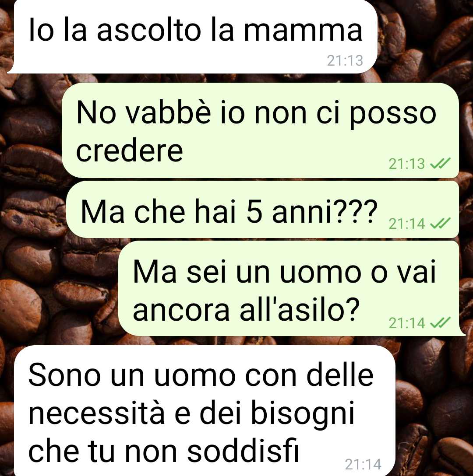Tap the green 21:13 timestamp on sent message
This screenshot has height=476, width=473.
pos(407,164)
